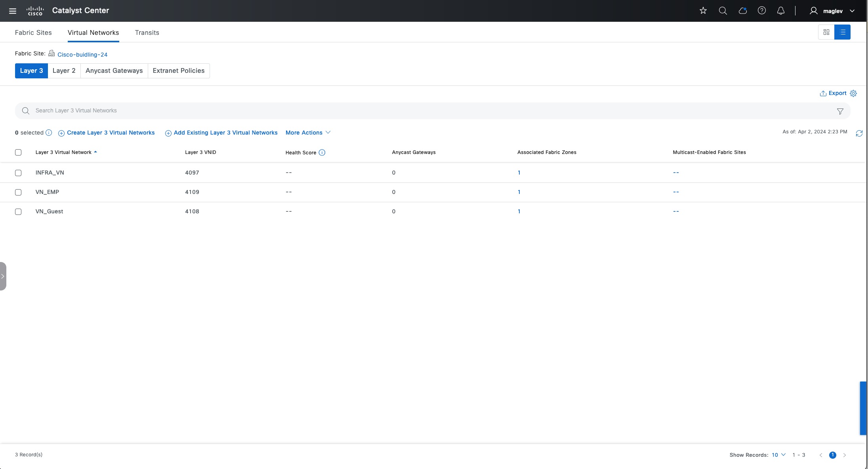Open the help question mark icon
This screenshot has height=469, width=868.
(x=761, y=11)
